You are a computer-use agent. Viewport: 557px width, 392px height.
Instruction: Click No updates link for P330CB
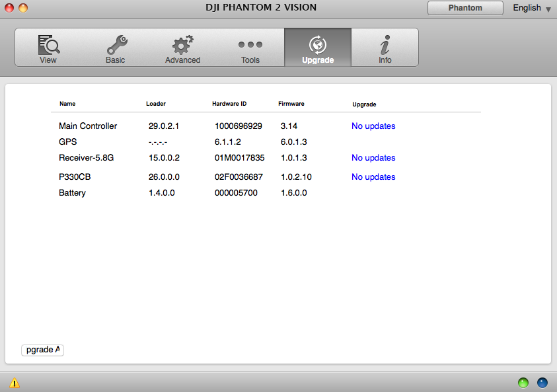(373, 177)
